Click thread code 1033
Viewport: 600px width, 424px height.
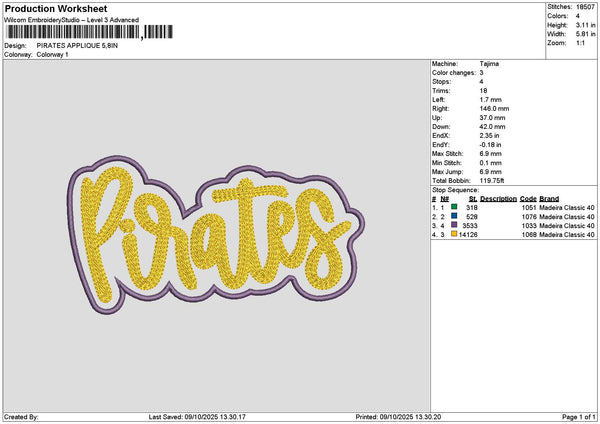tap(529, 225)
